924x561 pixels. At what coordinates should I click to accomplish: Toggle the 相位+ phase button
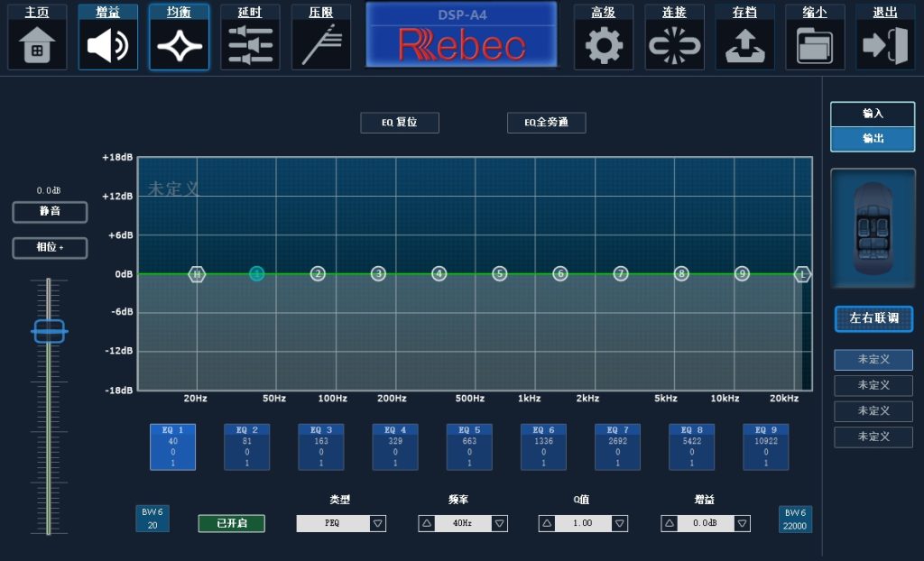click(x=51, y=247)
